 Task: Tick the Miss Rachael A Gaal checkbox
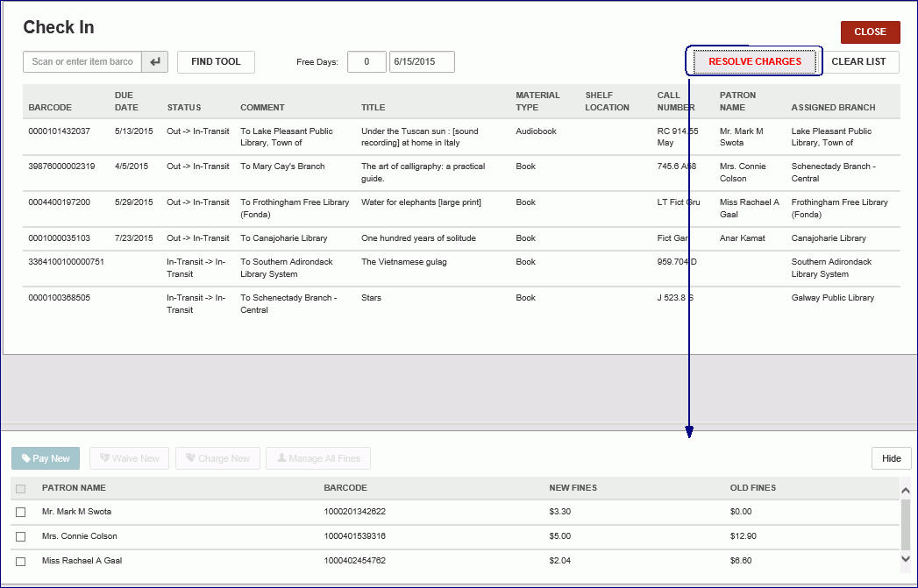click(x=21, y=561)
